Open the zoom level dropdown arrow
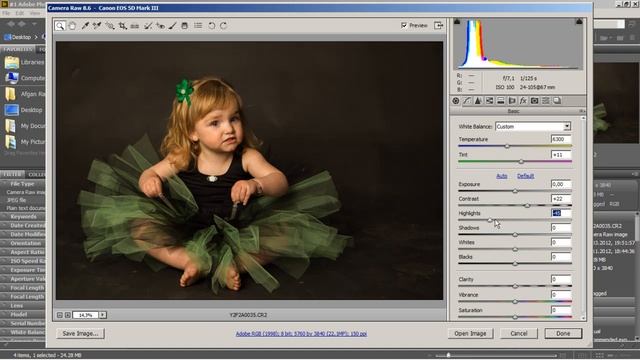The height and width of the screenshot is (360, 640). pyautogui.click(x=103, y=315)
